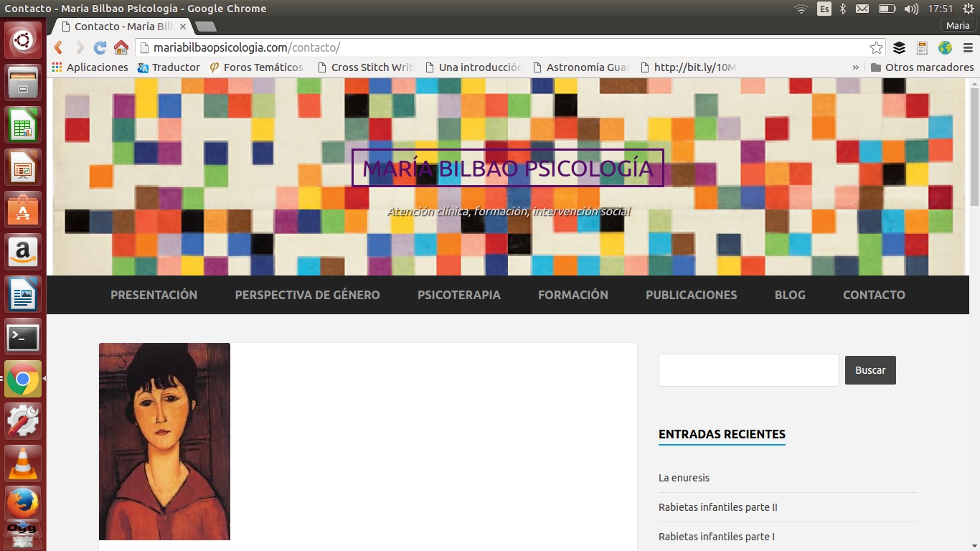980x551 pixels.
Task: Open the http://bit.ly bookmark
Action: (x=688, y=67)
